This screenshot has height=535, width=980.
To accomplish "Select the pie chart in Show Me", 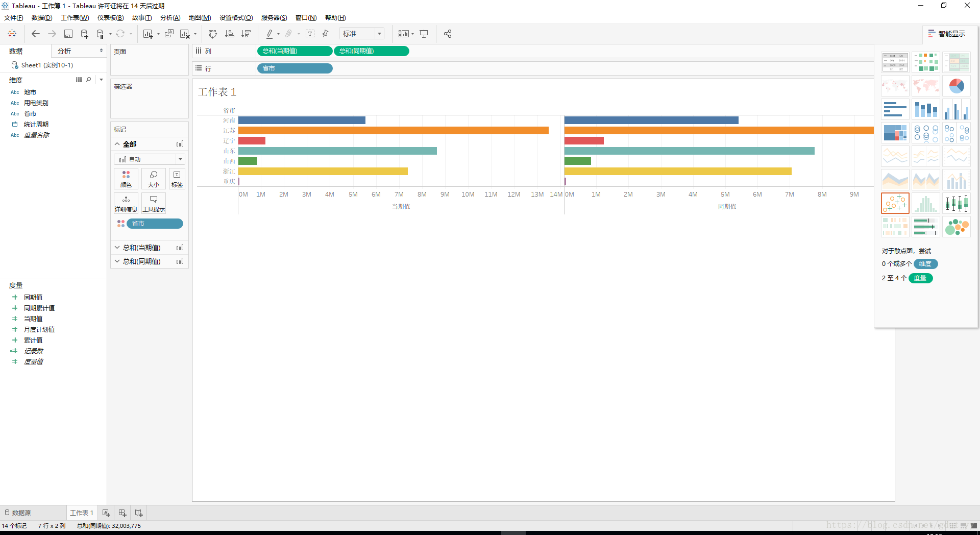I will [957, 86].
